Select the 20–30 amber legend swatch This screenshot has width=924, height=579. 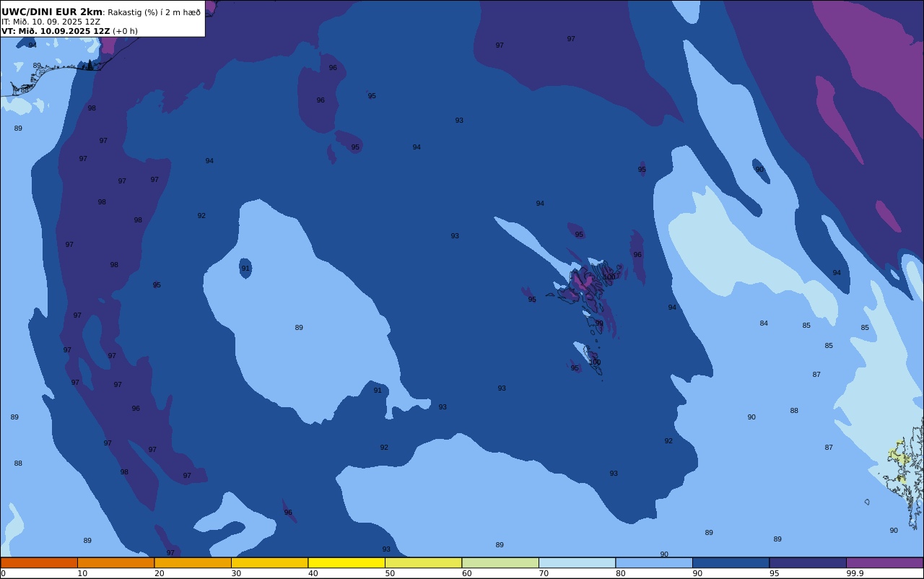click(x=193, y=562)
